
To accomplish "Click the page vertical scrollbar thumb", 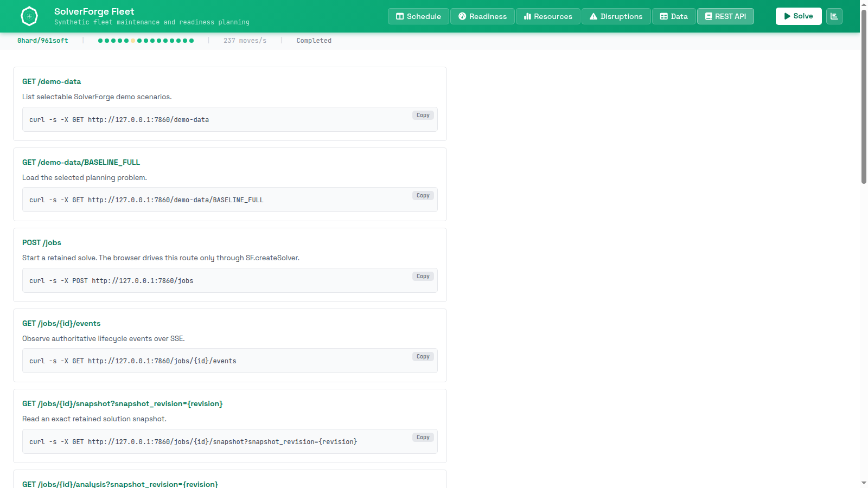I will point(864,97).
